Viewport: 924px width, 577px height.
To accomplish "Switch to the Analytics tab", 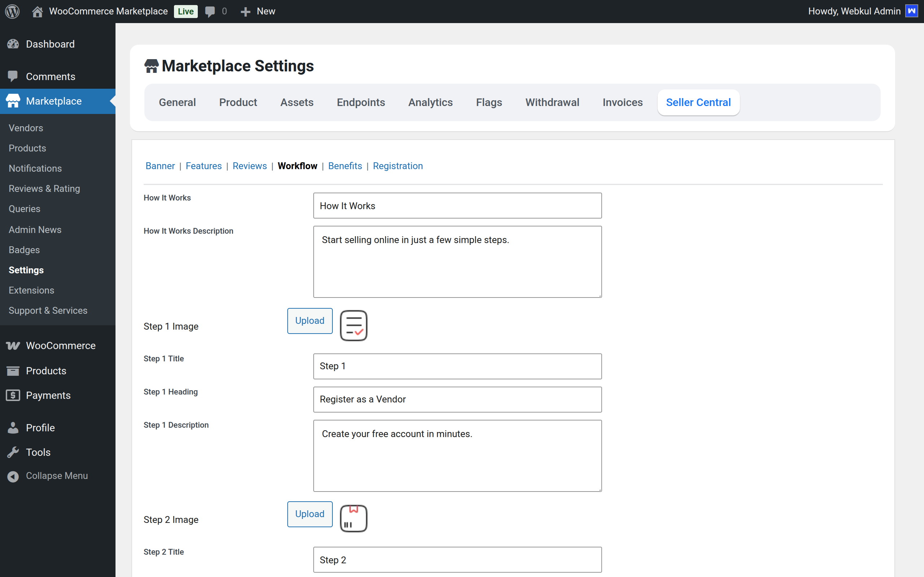I will click(x=430, y=102).
